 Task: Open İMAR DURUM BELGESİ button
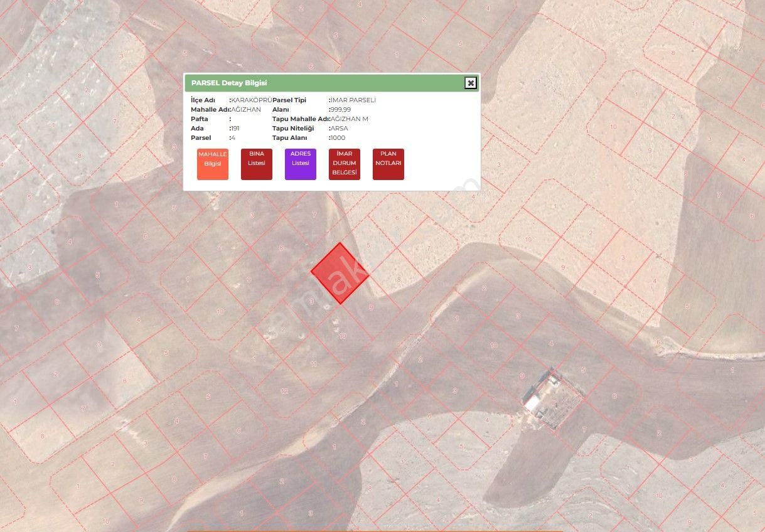coord(345,164)
